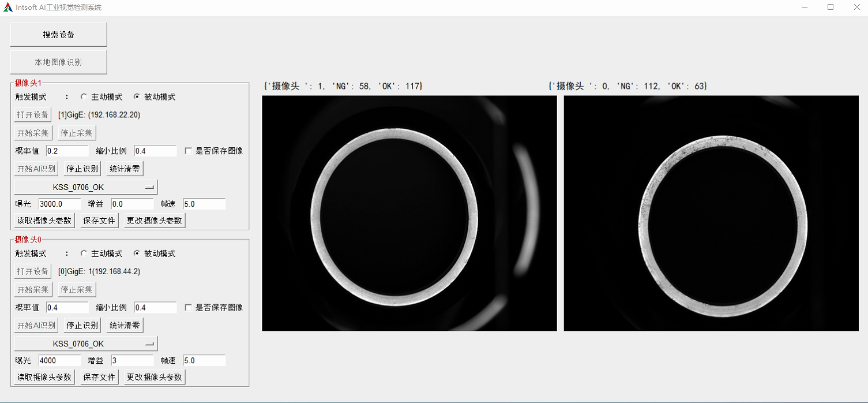Click 更改摄像头参数 button for 摄像头1
Screen dimensions: 868x403
tap(155, 221)
